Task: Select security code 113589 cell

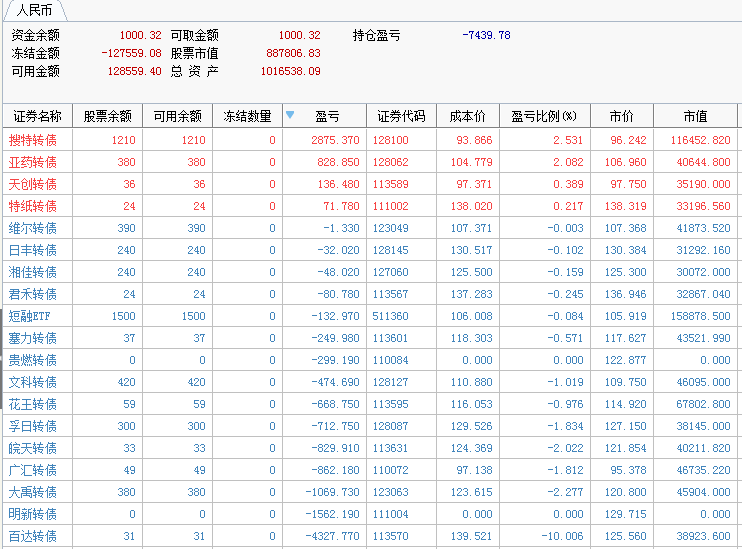Action: [391, 184]
